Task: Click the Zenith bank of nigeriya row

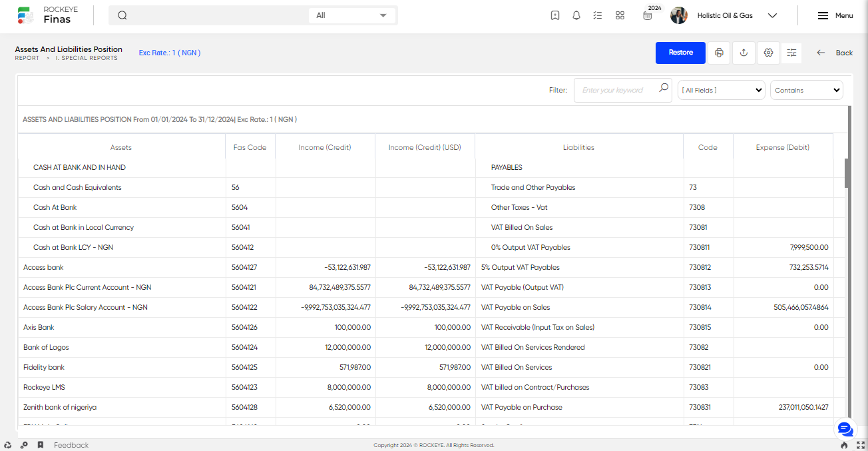Action: (x=60, y=408)
